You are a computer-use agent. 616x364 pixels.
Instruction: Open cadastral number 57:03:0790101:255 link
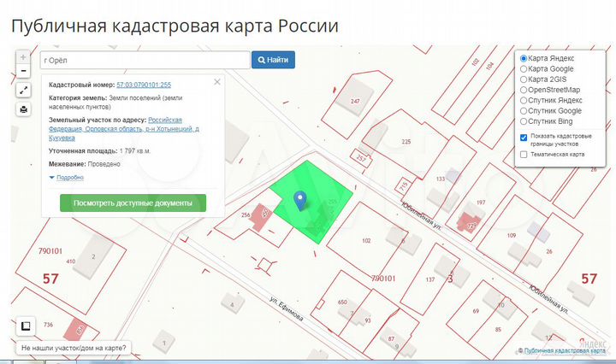tap(144, 85)
